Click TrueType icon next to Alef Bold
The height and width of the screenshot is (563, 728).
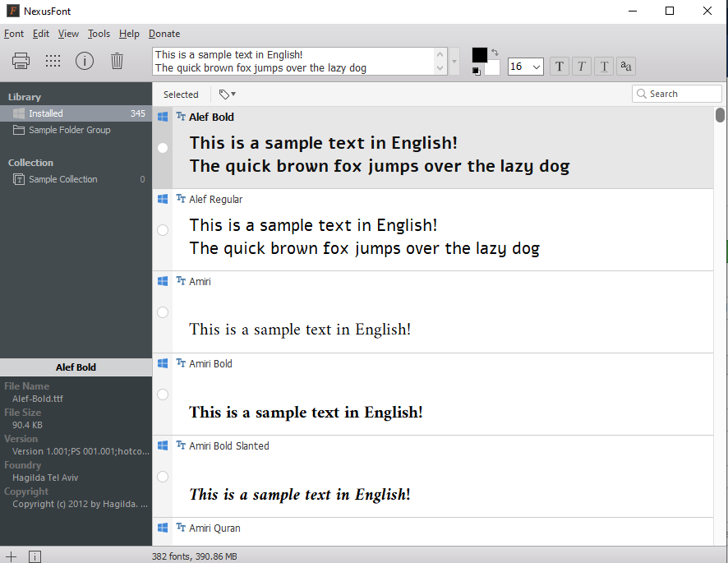(181, 116)
